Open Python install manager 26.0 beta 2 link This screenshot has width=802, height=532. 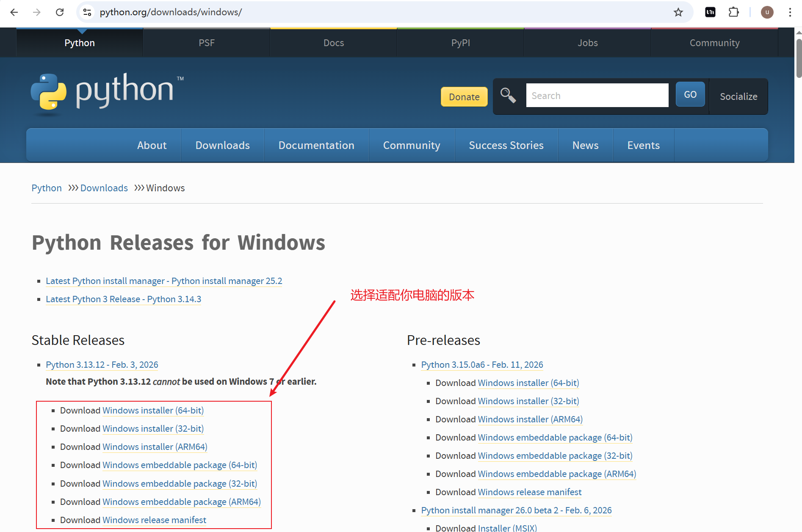click(x=516, y=510)
